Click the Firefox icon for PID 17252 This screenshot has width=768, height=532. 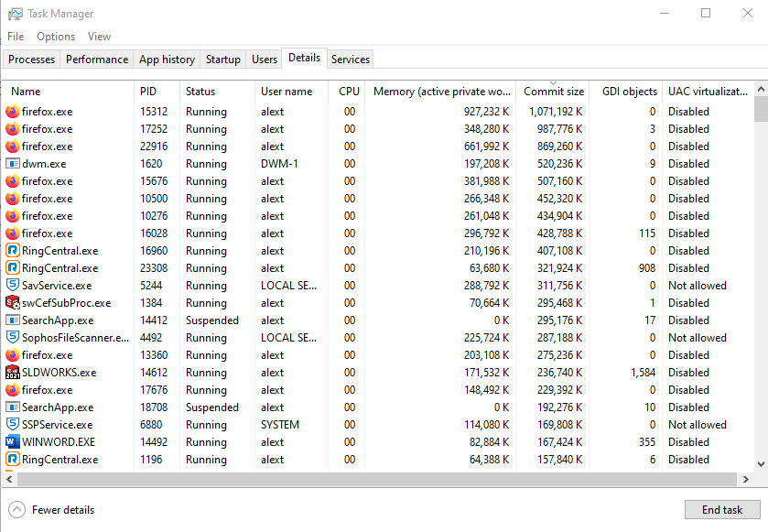[x=13, y=129]
